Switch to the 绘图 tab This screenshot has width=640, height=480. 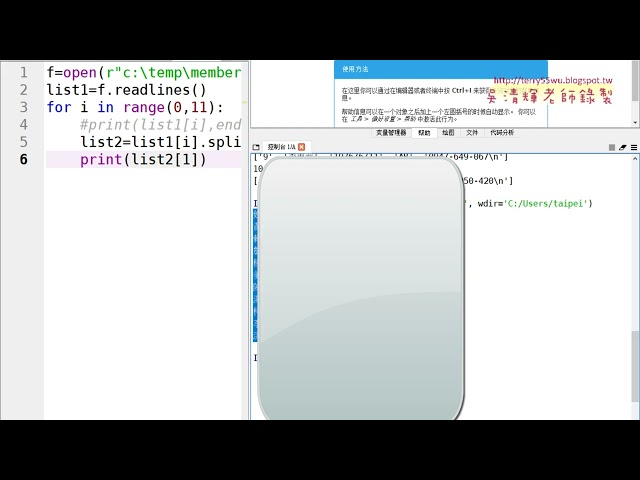click(x=448, y=133)
